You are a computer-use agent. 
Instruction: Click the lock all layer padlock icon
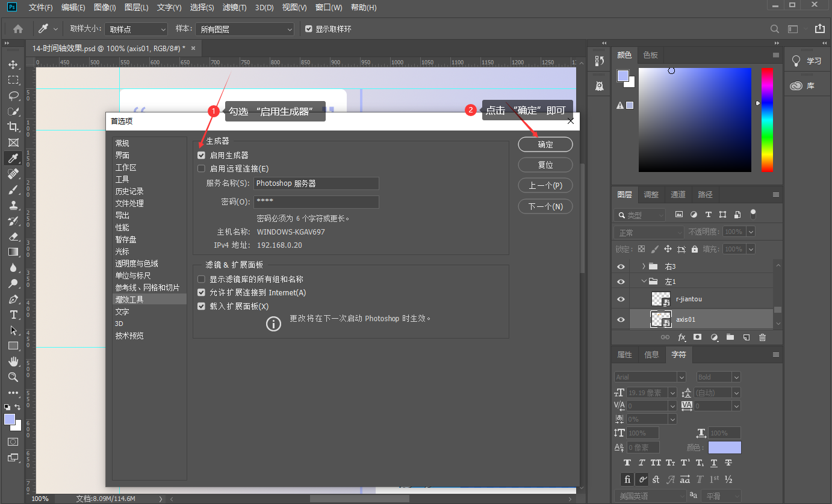(x=695, y=249)
